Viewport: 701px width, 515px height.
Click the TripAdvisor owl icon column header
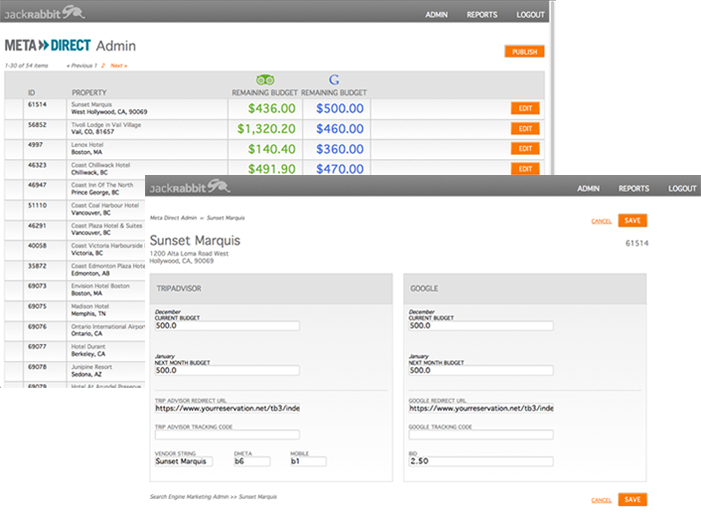(265, 80)
